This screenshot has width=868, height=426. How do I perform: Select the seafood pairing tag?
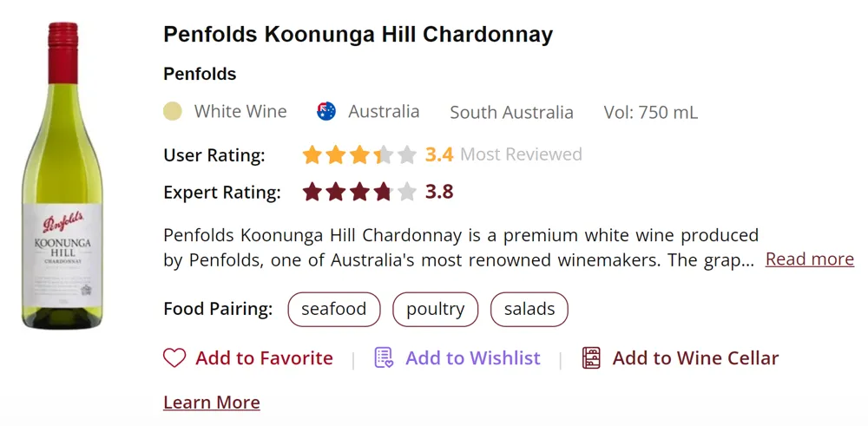pos(333,310)
